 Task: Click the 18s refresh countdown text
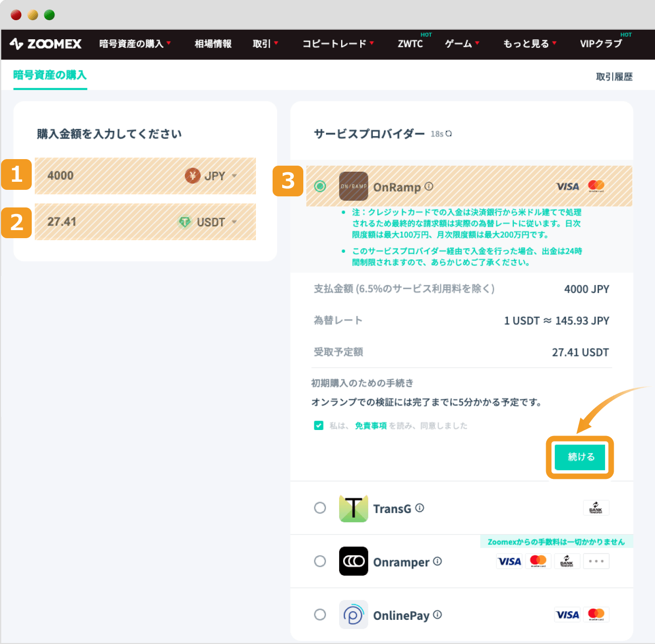pos(437,133)
